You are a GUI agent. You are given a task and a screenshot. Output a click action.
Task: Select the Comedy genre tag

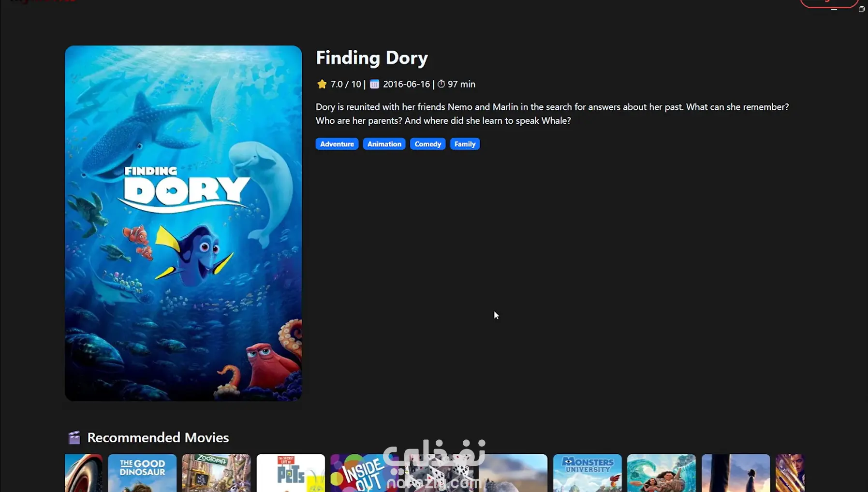[427, 144]
